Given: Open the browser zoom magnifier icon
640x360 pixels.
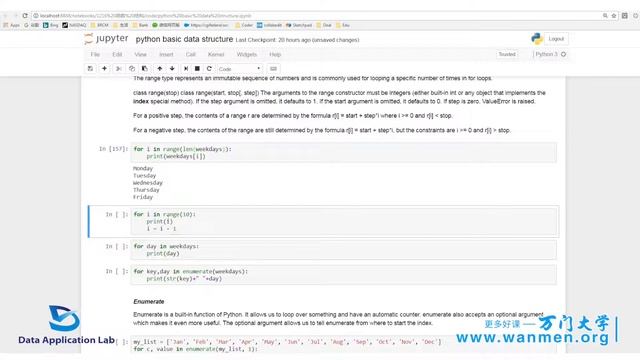Looking at the screenshot, I should pyautogui.click(x=605, y=16).
